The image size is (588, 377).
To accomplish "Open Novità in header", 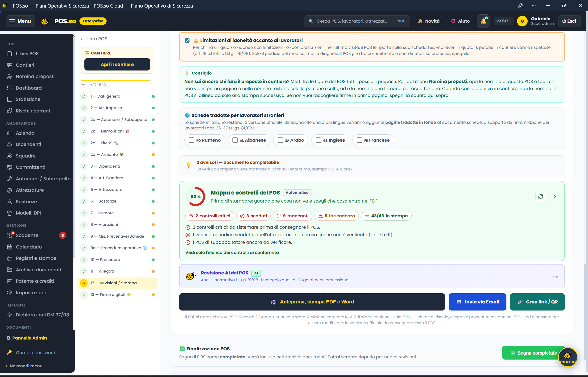I will coord(428,21).
